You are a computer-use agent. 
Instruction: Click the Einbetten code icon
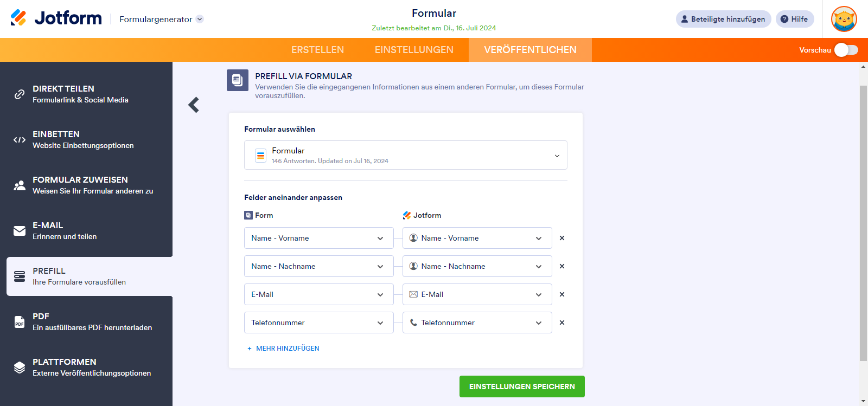pyautogui.click(x=20, y=140)
